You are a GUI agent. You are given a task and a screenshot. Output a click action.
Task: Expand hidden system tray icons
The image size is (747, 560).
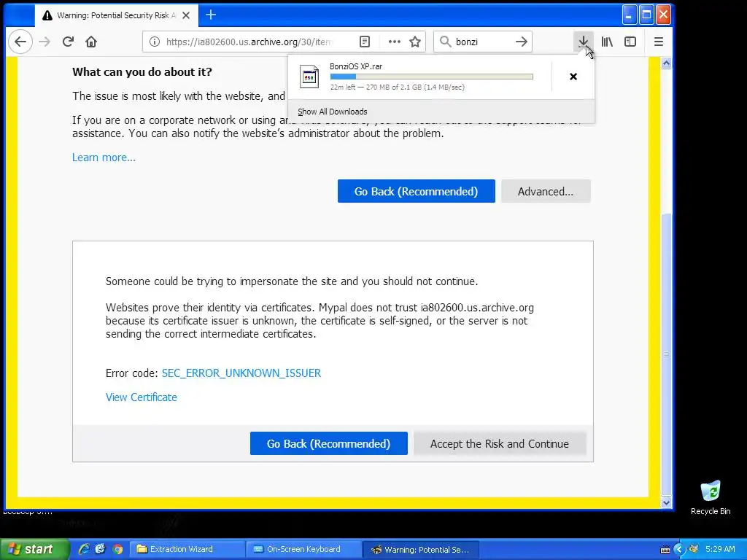pos(679,550)
